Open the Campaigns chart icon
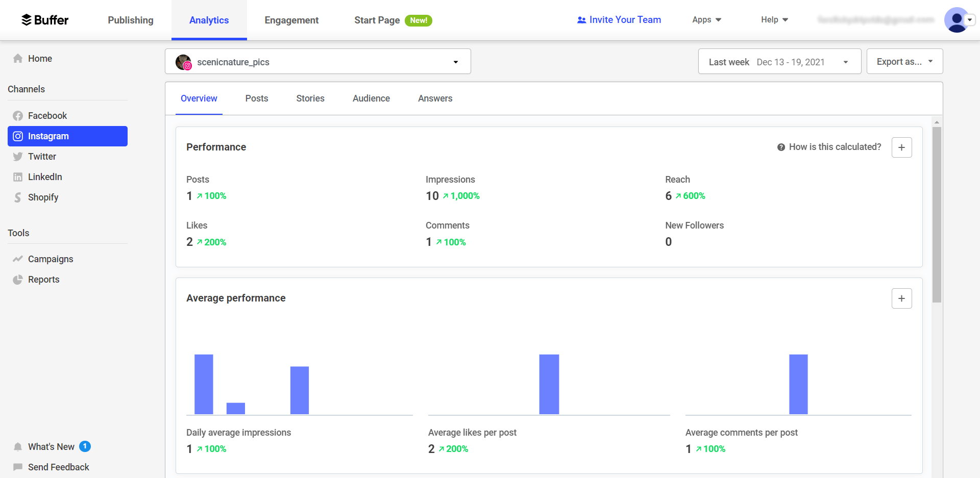 click(x=18, y=259)
